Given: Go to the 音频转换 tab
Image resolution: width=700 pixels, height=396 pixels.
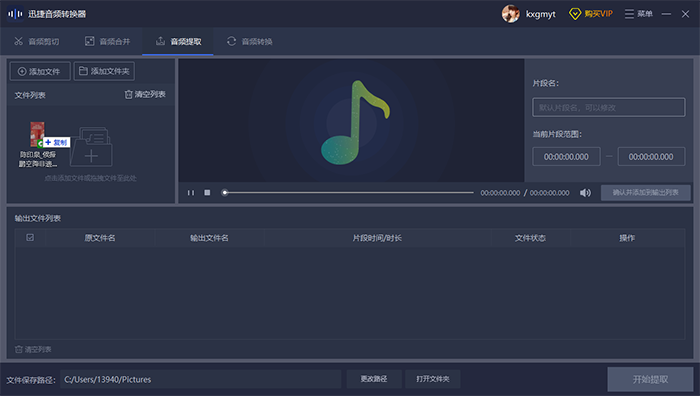Looking at the screenshot, I should (250, 42).
